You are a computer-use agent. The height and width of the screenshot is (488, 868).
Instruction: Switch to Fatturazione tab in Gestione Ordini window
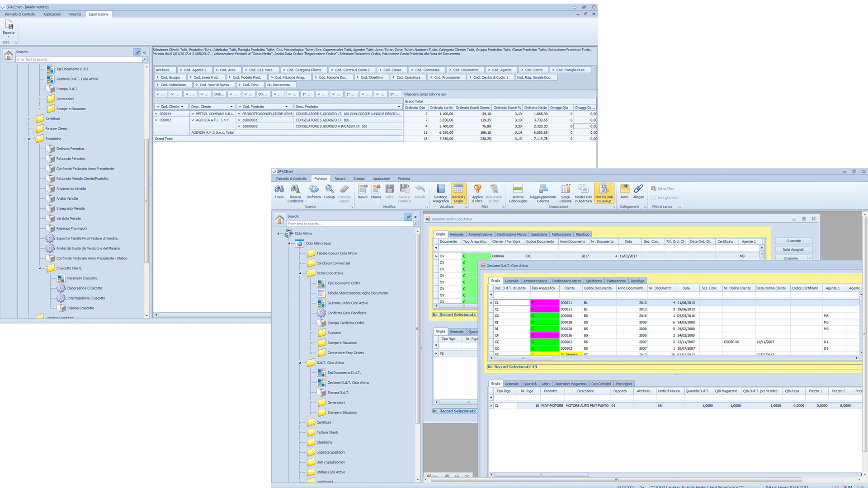click(x=561, y=234)
